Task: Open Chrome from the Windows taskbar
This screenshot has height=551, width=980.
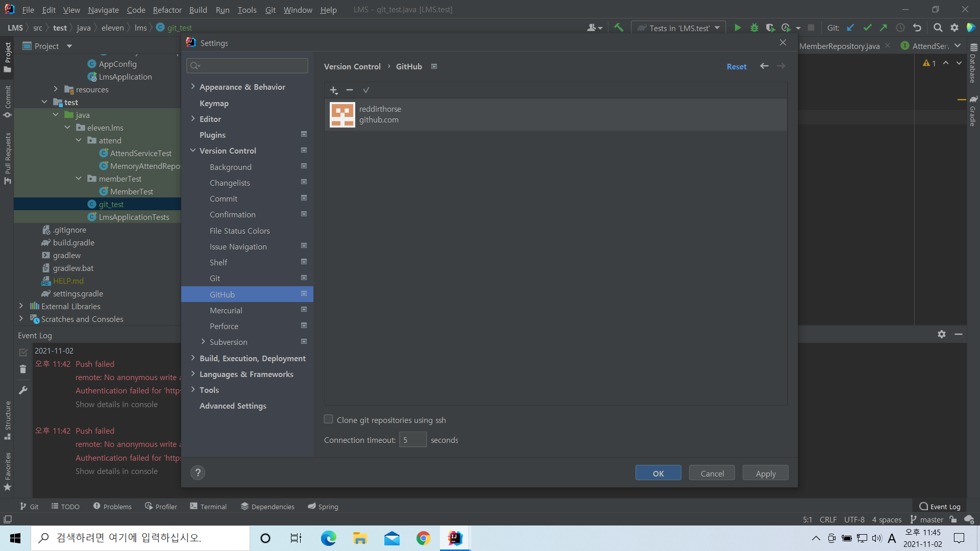Action: click(423, 538)
